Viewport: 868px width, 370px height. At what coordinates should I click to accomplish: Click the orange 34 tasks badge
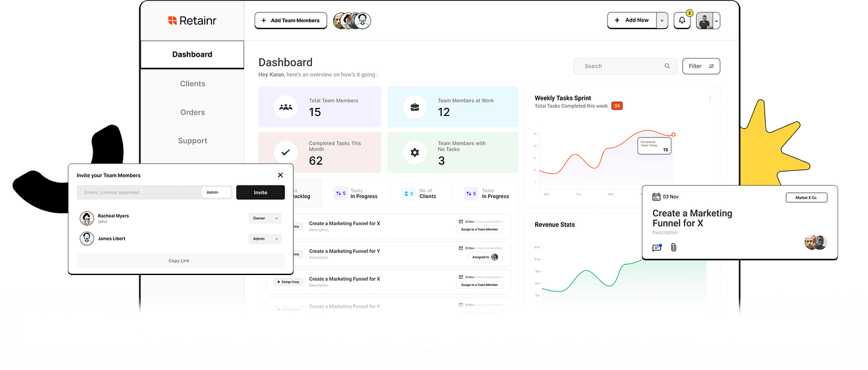(617, 106)
